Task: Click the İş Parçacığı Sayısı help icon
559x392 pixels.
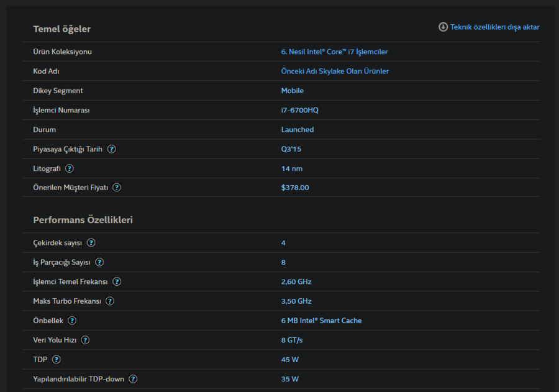Action: (99, 262)
